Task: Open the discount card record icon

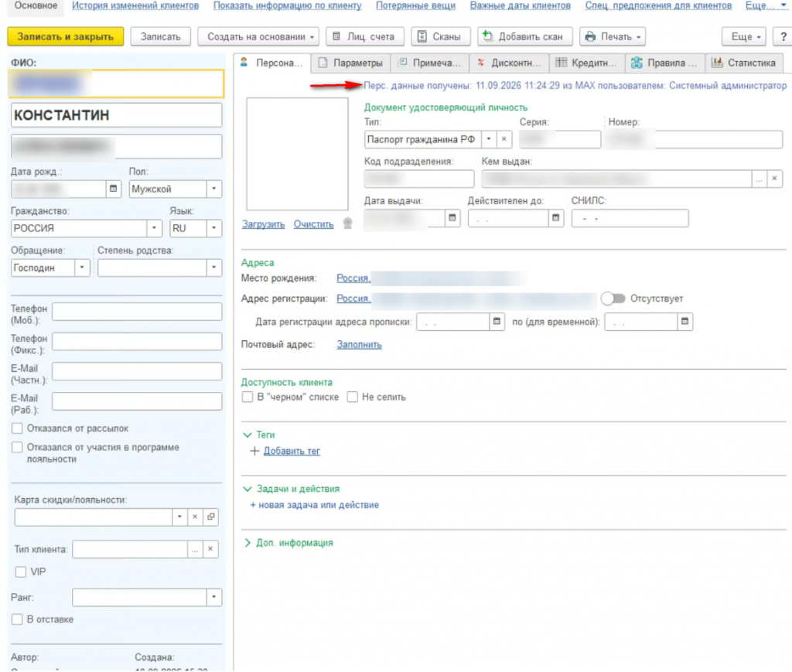Action: coord(210,517)
